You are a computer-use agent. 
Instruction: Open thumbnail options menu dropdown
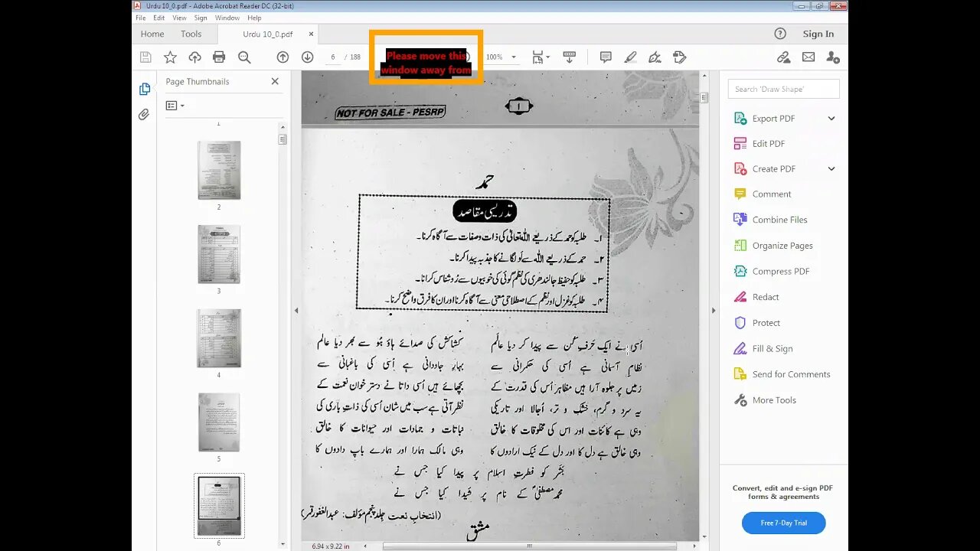click(175, 106)
